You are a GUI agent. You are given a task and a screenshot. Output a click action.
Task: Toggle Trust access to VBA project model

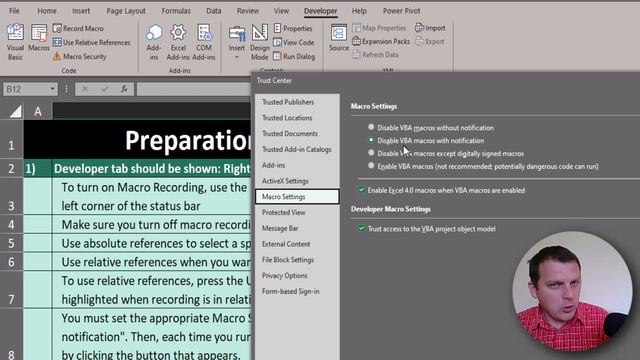pos(361,228)
